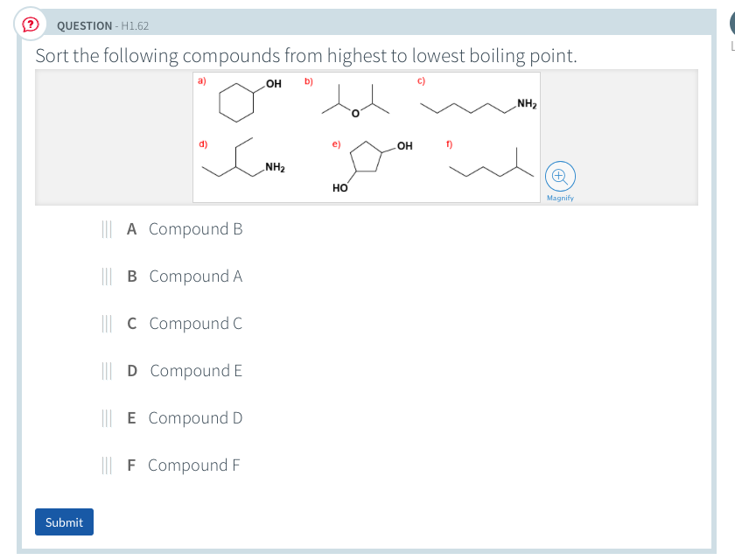Click the partially visible circle icon top right
Viewport: 735px width, 560px height.
(731, 22)
